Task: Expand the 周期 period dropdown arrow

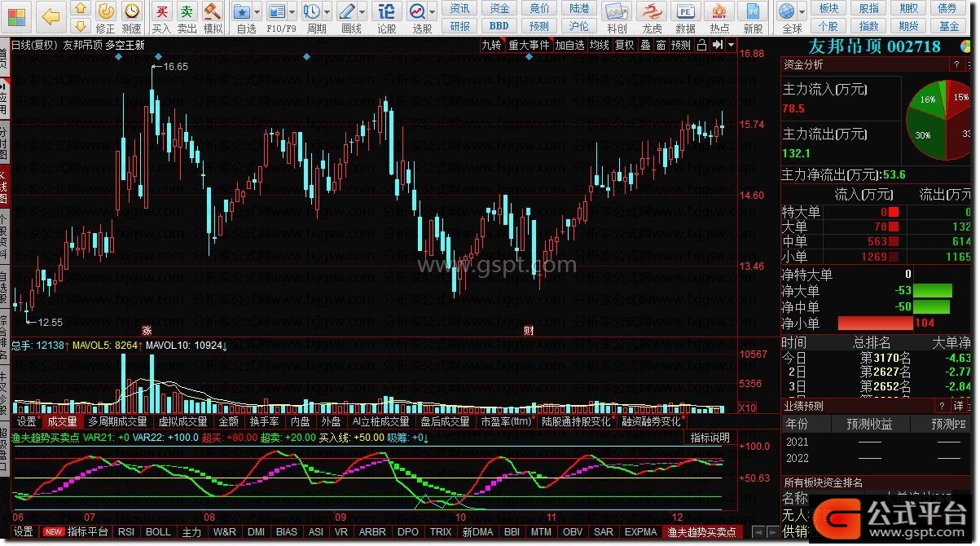Action: click(x=328, y=13)
